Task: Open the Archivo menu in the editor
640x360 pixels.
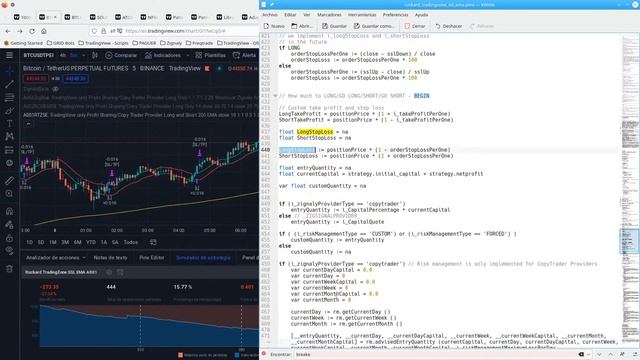Action: pyautogui.click(x=270, y=15)
